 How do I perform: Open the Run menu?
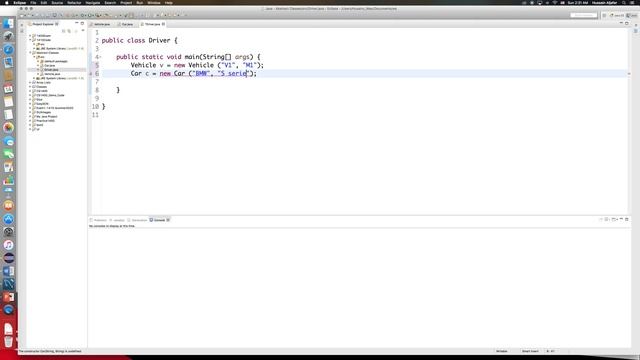pyautogui.click(x=140, y=2)
